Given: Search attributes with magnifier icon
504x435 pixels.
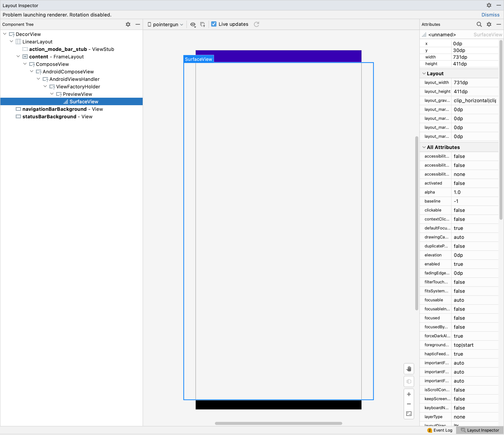Looking at the screenshot, I should point(479,24).
